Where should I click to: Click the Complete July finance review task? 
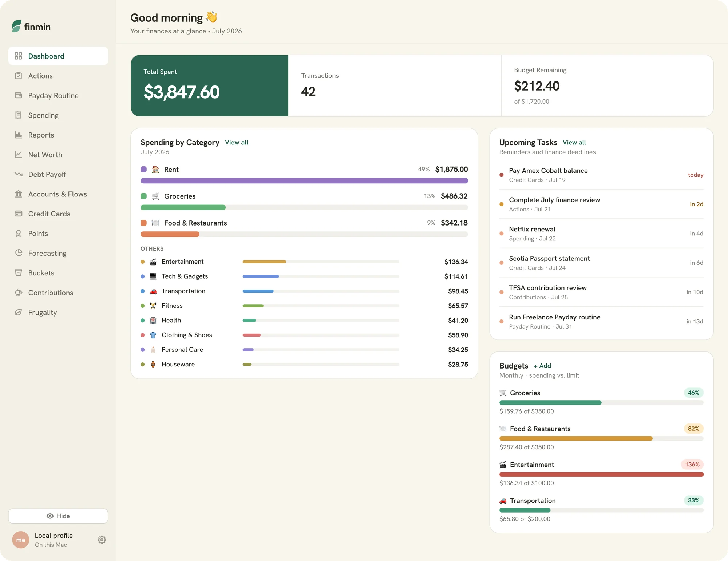point(601,204)
